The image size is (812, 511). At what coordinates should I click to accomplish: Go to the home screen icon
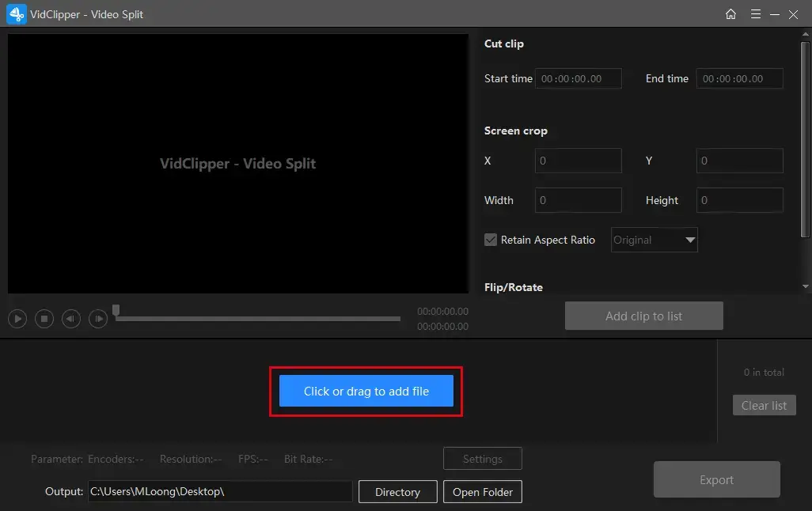click(x=730, y=14)
